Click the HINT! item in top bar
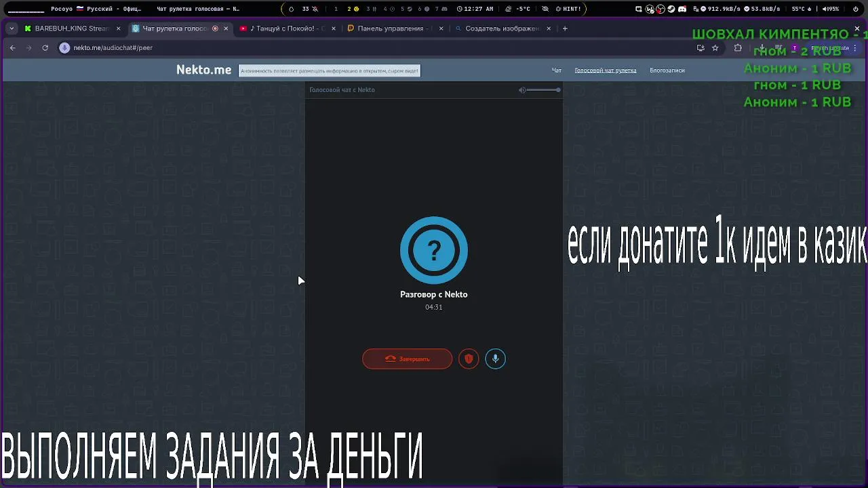 pyautogui.click(x=568, y=9)
